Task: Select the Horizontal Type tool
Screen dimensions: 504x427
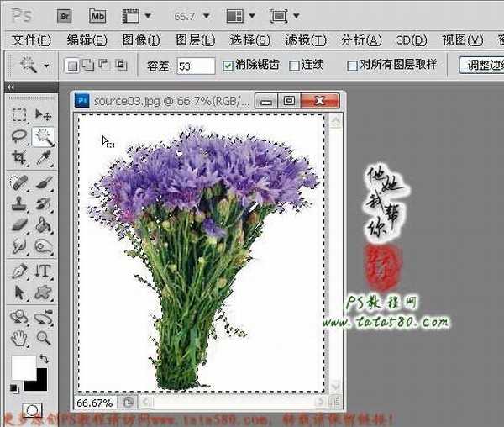Action: pyautogui.click(x=44, y=271)
